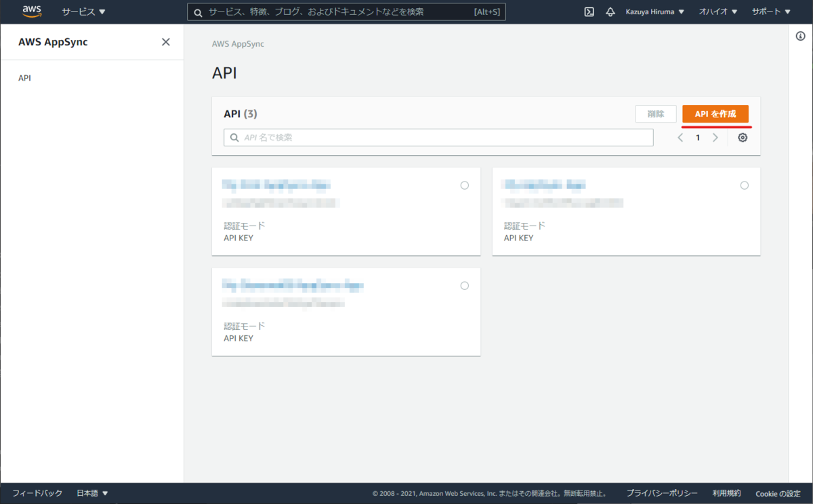
Task: Go to the previous page of APIs
Action: click(x=681, y=138)
